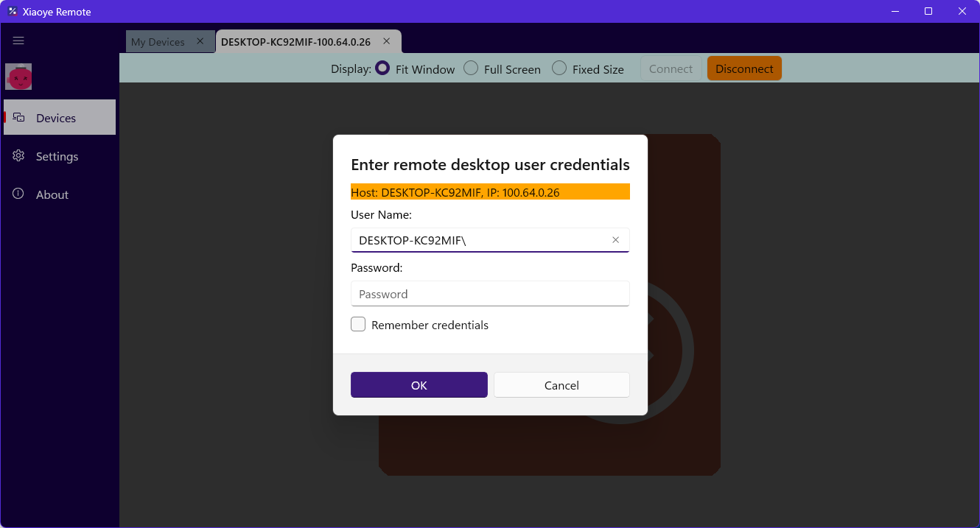Click into the Password field
The width and height of the screenshot is (980, 528).
(x=490, y=294)
